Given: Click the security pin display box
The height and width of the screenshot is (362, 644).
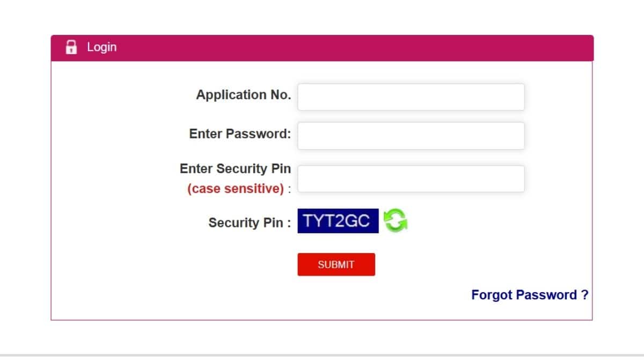Looking at the screenshot, I should 337,220.
